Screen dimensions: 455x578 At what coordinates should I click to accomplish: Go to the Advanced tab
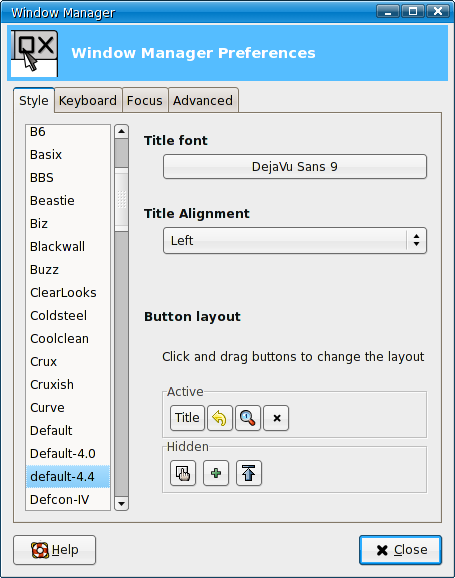point(203,100)
